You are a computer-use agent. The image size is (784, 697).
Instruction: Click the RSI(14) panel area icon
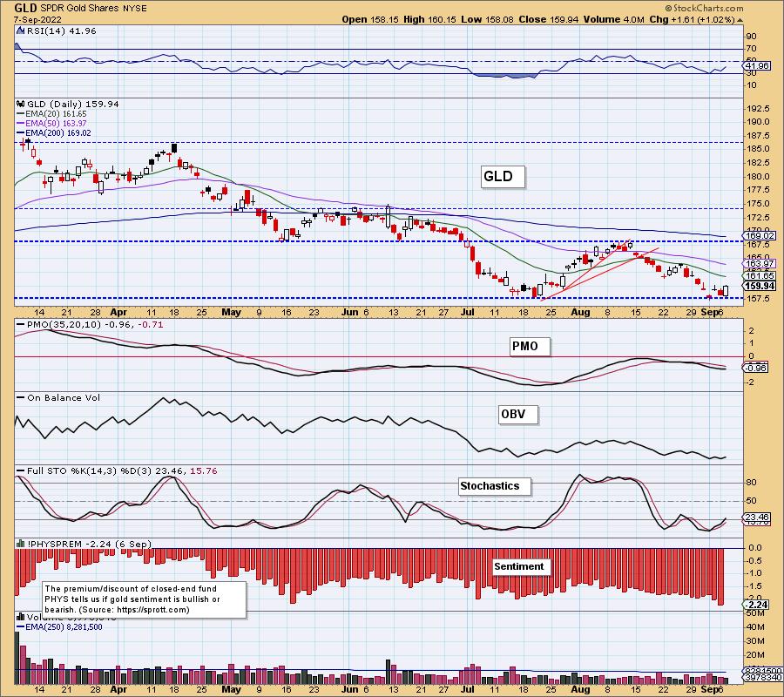click(20, 30)
